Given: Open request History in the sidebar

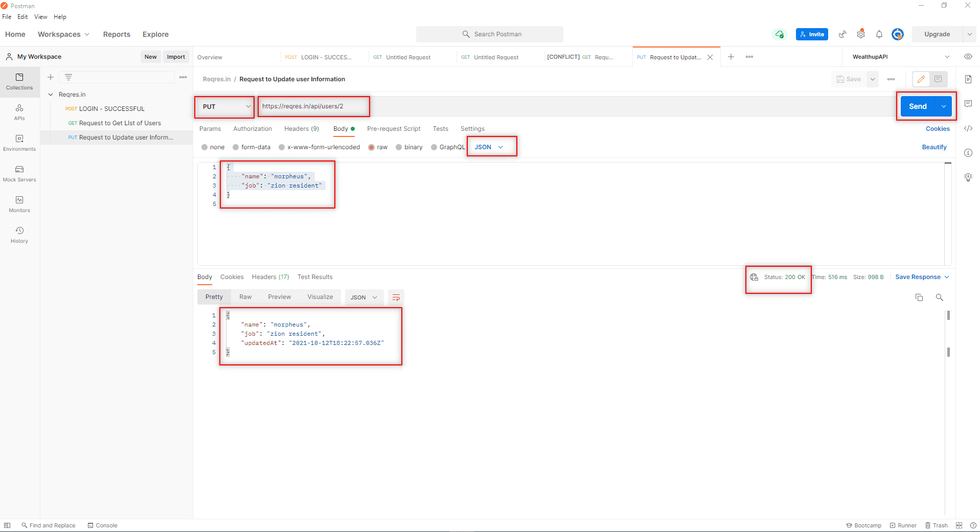Looking at the screenshot, I should 19,235.
